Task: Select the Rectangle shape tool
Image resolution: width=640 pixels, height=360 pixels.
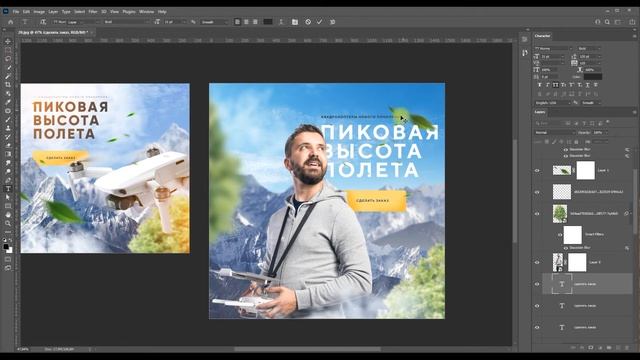Action: point(8,206)
